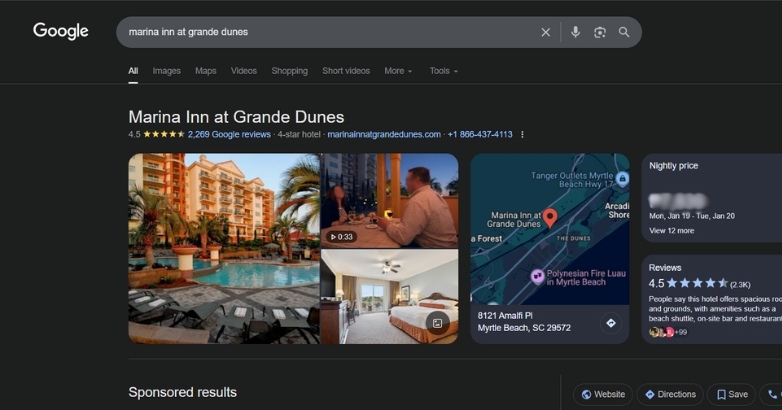Start voice search with microphone icon
The width and height of the screenshot is (782, 410).
[x=575, y=32]
